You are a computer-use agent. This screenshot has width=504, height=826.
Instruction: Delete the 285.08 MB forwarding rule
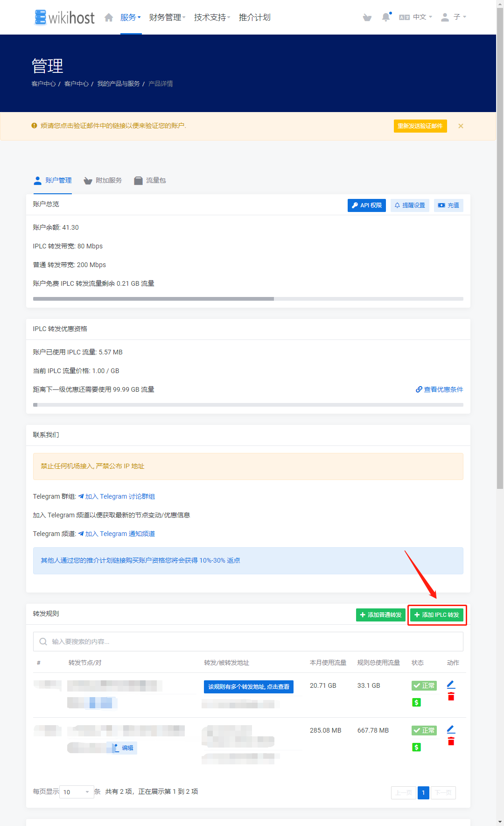(x=451, y=741)
